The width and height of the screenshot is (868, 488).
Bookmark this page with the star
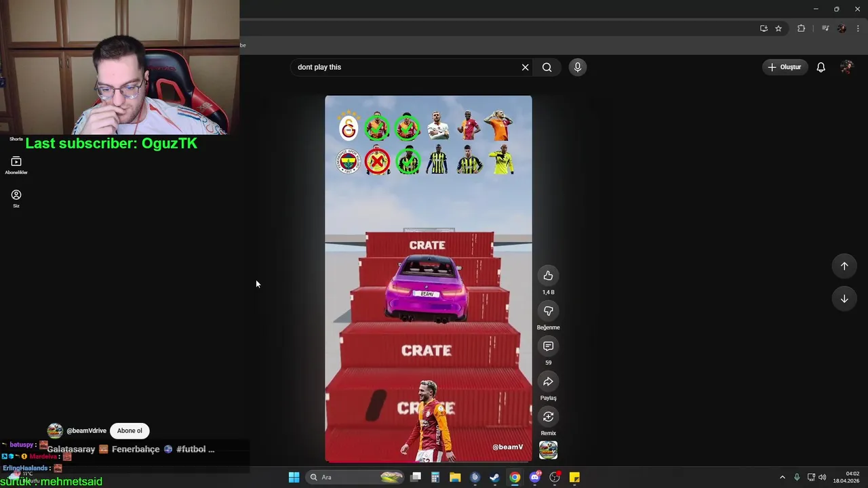[x=778, y=28]
